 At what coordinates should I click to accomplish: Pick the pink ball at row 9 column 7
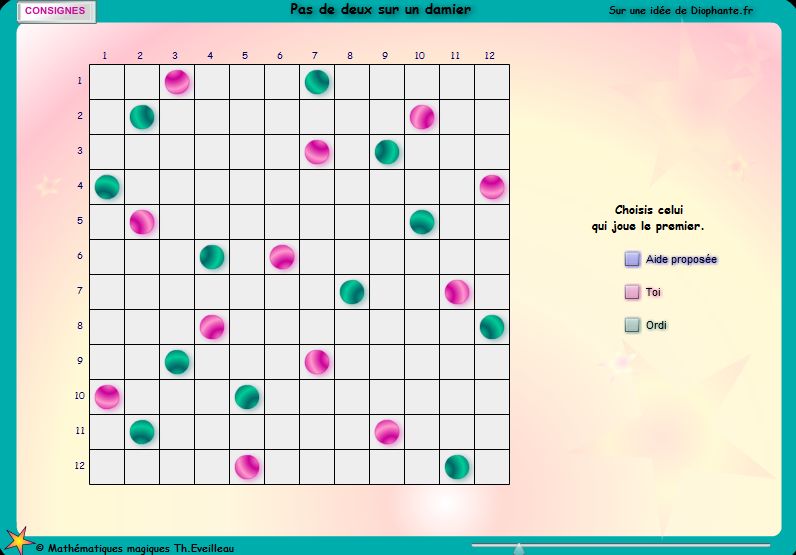pos(317,363)
